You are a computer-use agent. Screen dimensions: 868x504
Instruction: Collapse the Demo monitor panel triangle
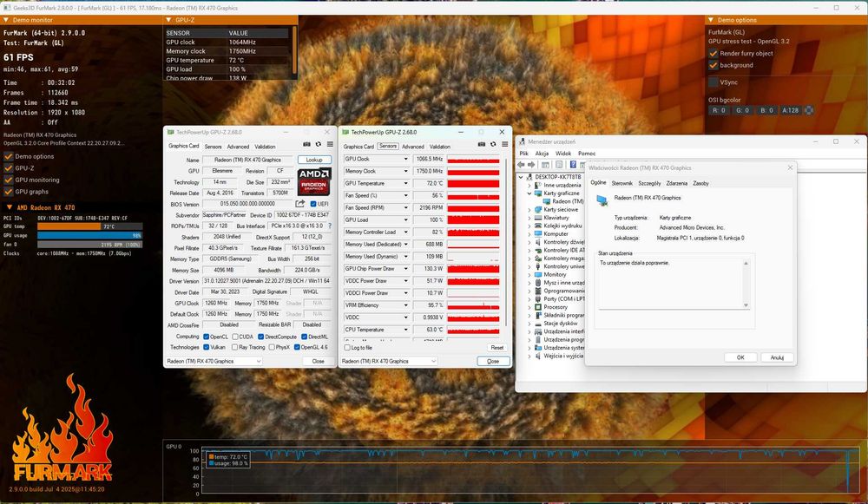point(6,20)
